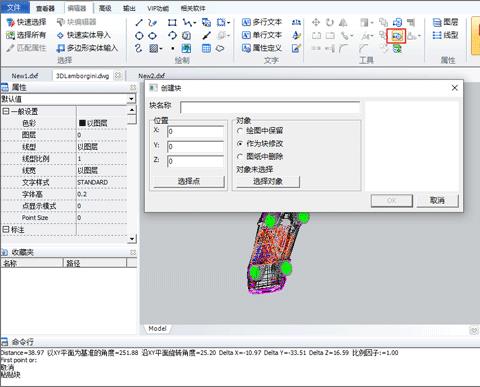Click the circle drawing tool
Screen dimensions: 480x387
point(139,36)
